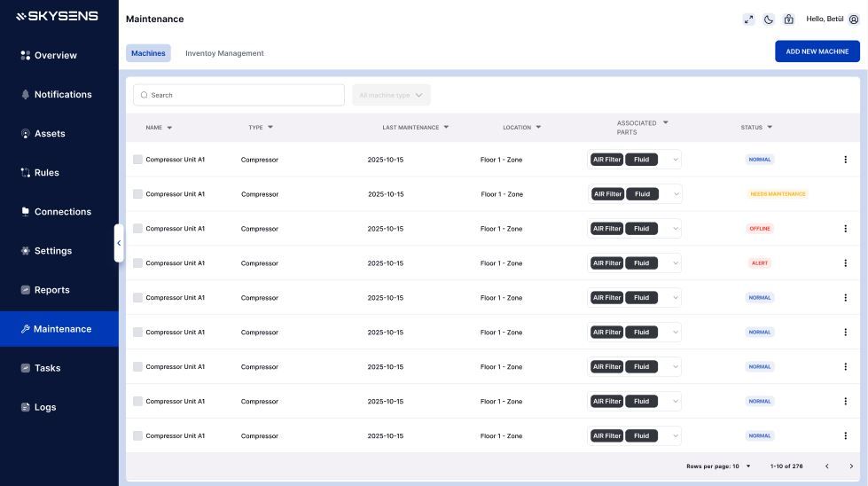Click the Search input field
The height and width of the screenshot is (486, 868).
click(239, 95)
